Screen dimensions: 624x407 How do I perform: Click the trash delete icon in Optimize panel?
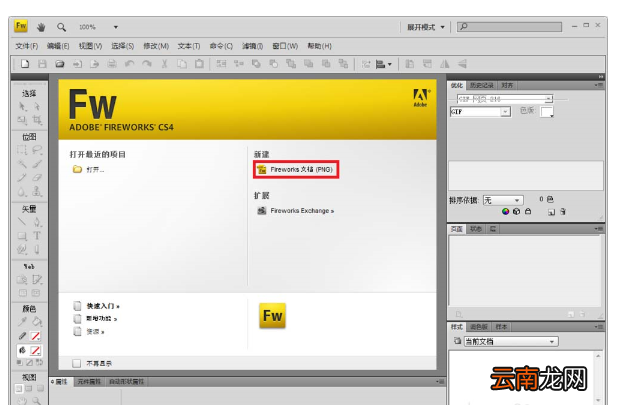(x=563, y=212)
